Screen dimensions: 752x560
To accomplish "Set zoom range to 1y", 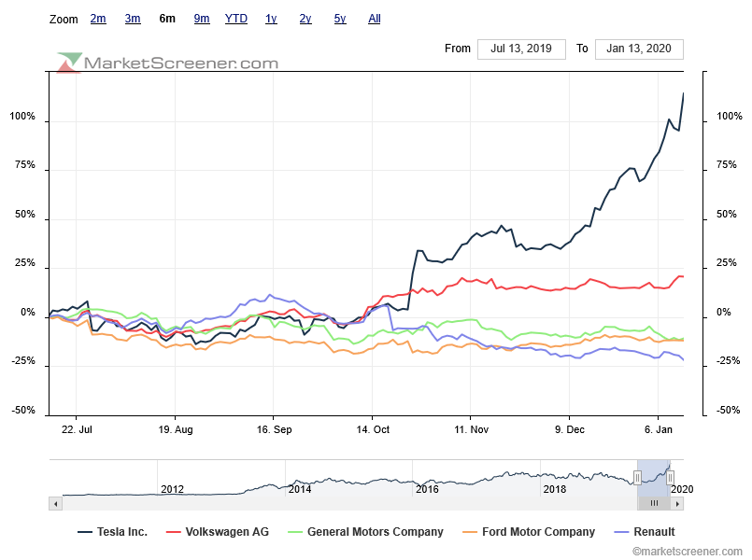I will point(271,19).
